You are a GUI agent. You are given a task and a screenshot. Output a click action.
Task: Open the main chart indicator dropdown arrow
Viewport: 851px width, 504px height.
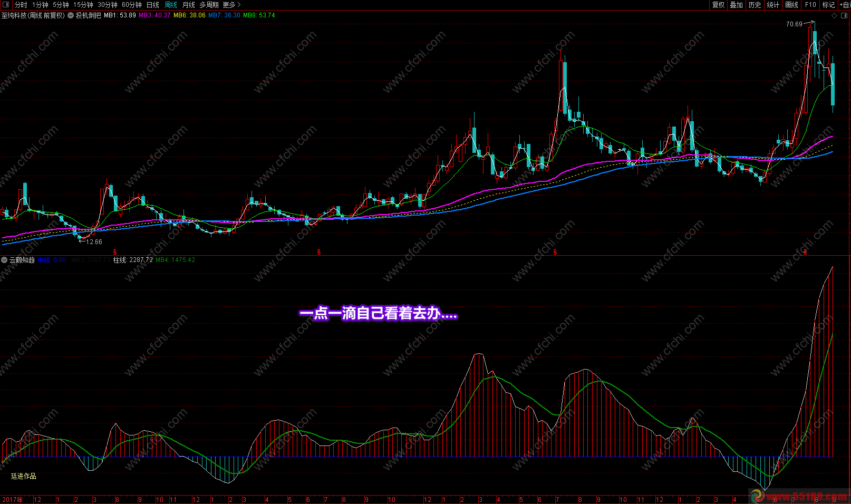(71, 15)
